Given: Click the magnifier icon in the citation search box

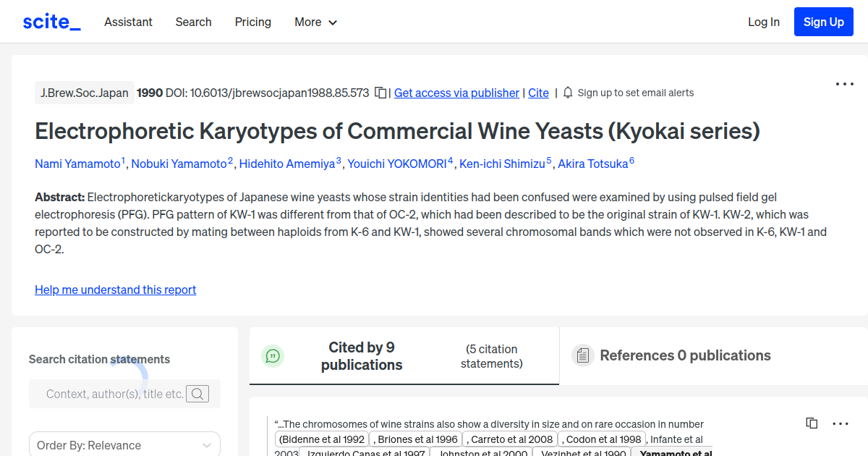Looking at the screenshot, I should point(197,394).
